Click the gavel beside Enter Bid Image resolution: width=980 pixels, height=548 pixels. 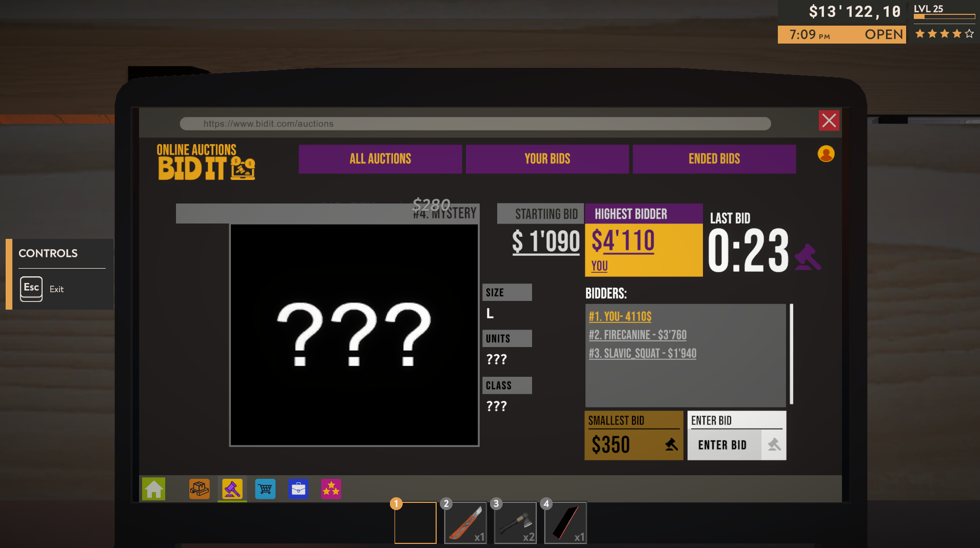point(774,444)
